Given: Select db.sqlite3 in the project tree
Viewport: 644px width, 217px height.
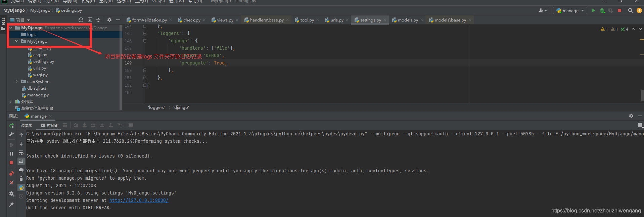Looking at the screenshot, I should click(x=37, y=88).
